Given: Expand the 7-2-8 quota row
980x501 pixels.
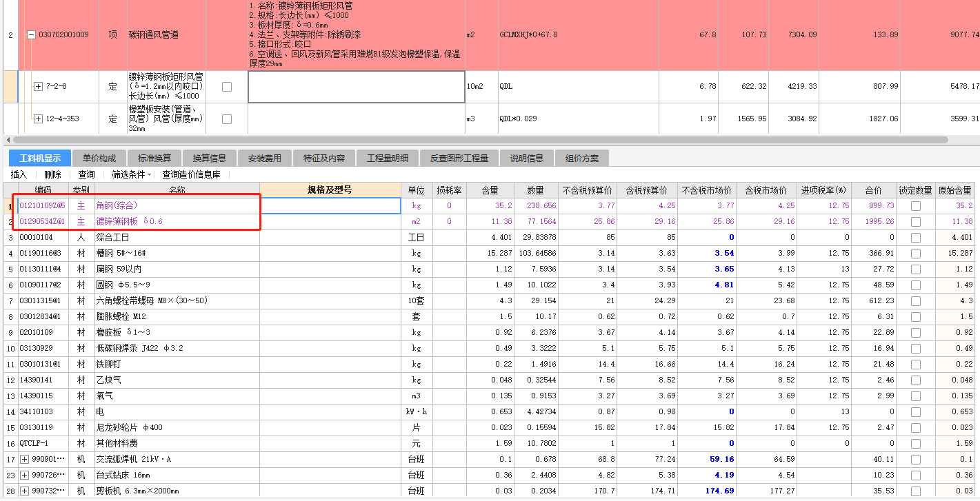Looking at the screenshot, I should coord(38,87).
